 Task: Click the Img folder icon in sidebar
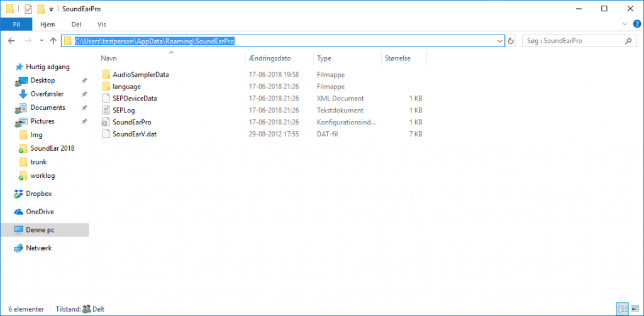(23, 134)
